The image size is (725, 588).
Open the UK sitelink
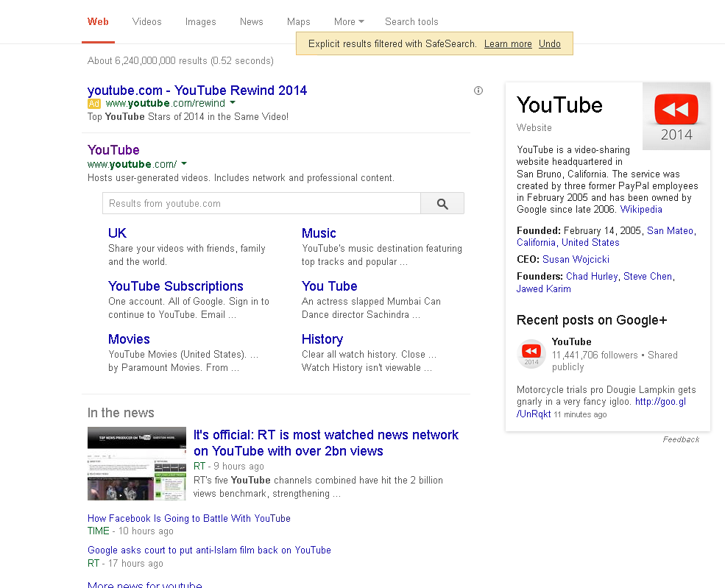tap(118, 233)
